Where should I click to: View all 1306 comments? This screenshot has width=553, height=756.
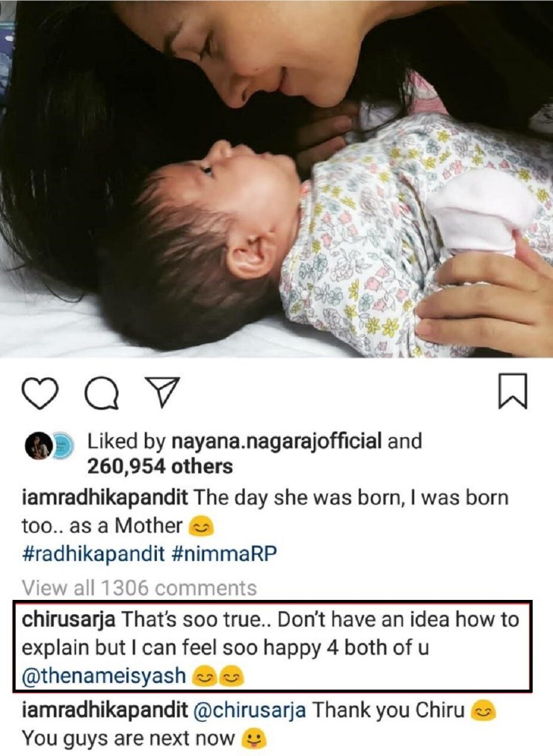139,588
